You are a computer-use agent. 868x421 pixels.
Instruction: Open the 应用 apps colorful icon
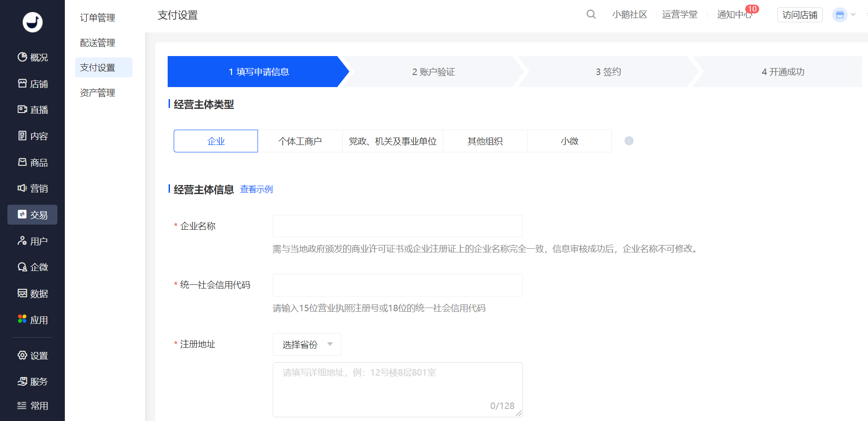point(22,319)
